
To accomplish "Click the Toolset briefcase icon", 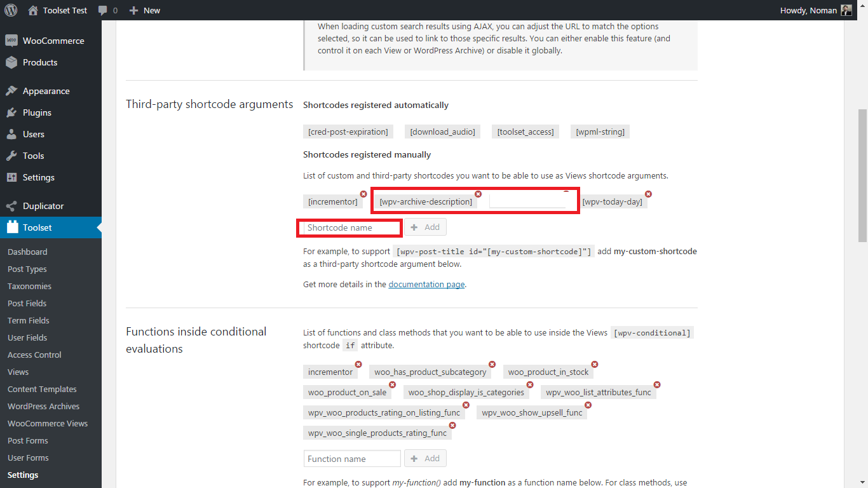I will (x=11, y=227).
